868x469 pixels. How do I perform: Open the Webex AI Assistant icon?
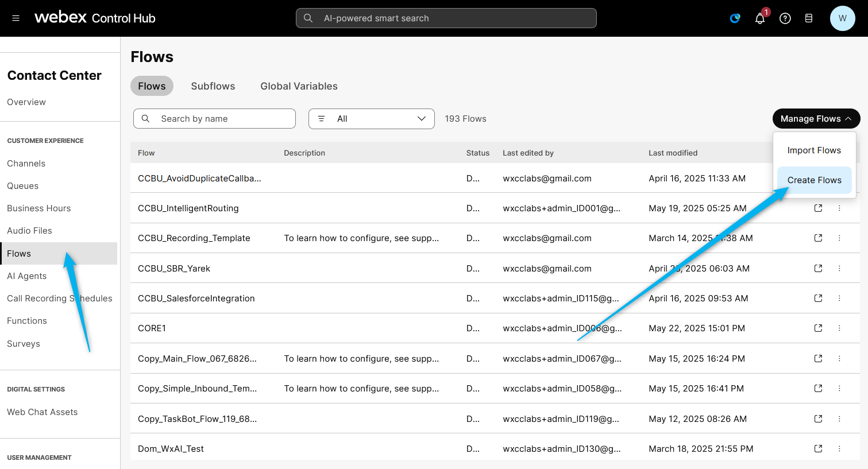point(735,18)
